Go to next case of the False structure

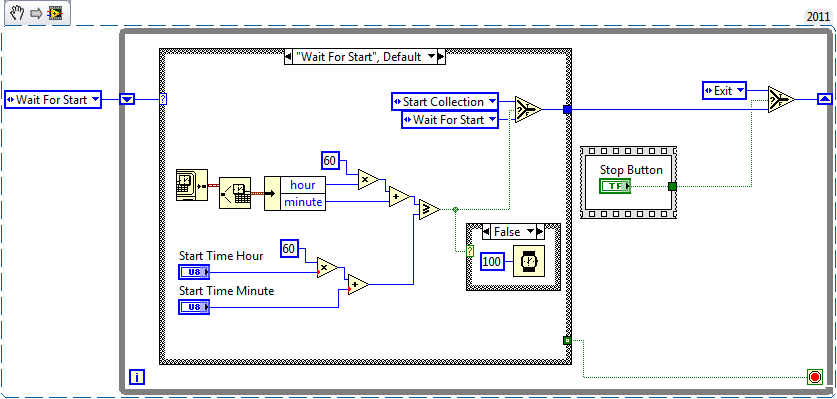tap(540, 232)
